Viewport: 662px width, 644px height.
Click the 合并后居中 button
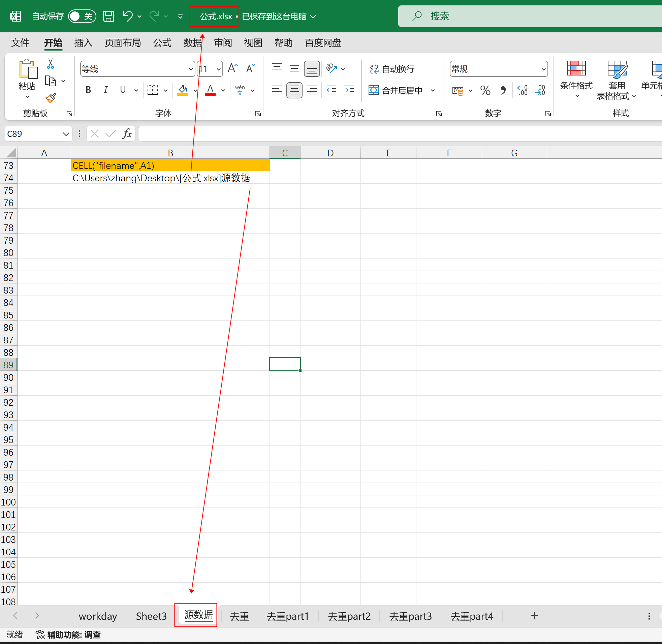[396, 90]
